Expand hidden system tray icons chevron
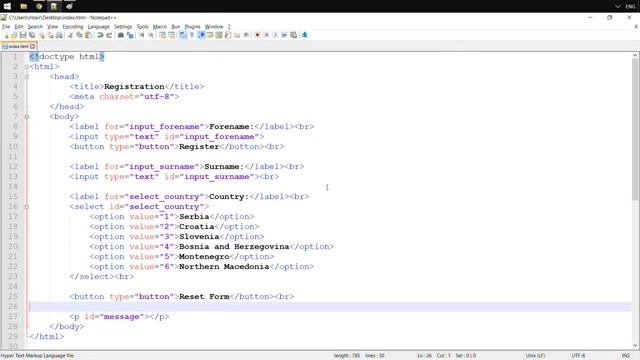Screen dimensions: 640x360 (x=618, y=6)
